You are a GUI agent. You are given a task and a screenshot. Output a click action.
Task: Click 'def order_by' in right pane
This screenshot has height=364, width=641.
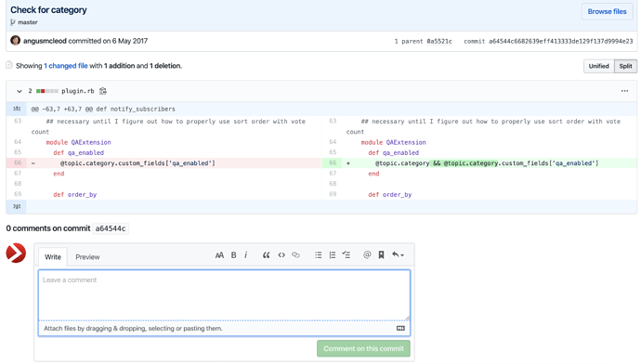coord(390,195)
